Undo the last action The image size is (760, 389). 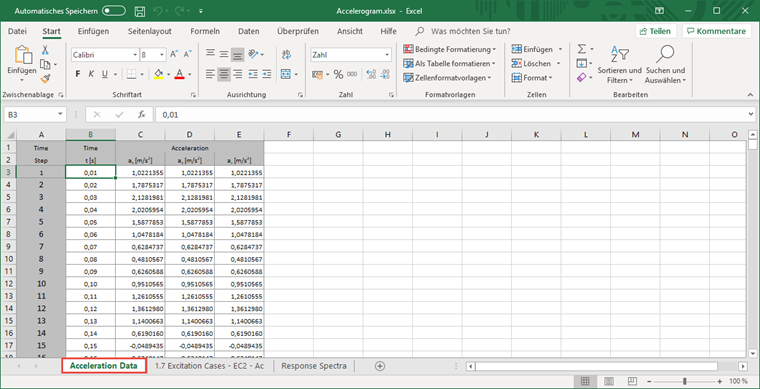point(158,11)
